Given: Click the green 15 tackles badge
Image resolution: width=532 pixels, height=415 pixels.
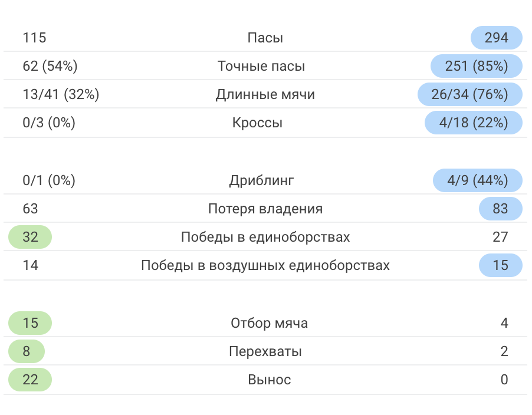Looking at the screenshot, I should click(30, 323).
